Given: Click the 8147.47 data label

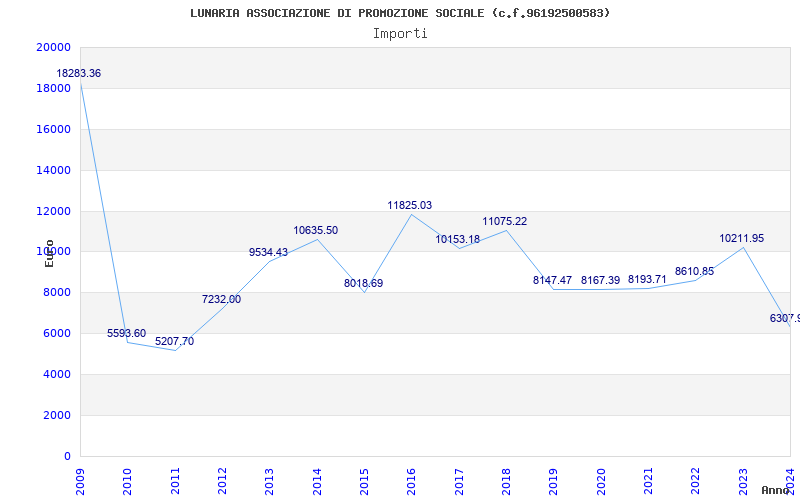Looking at the screenshot, I should pyautogui.click(x=553, y=281).
